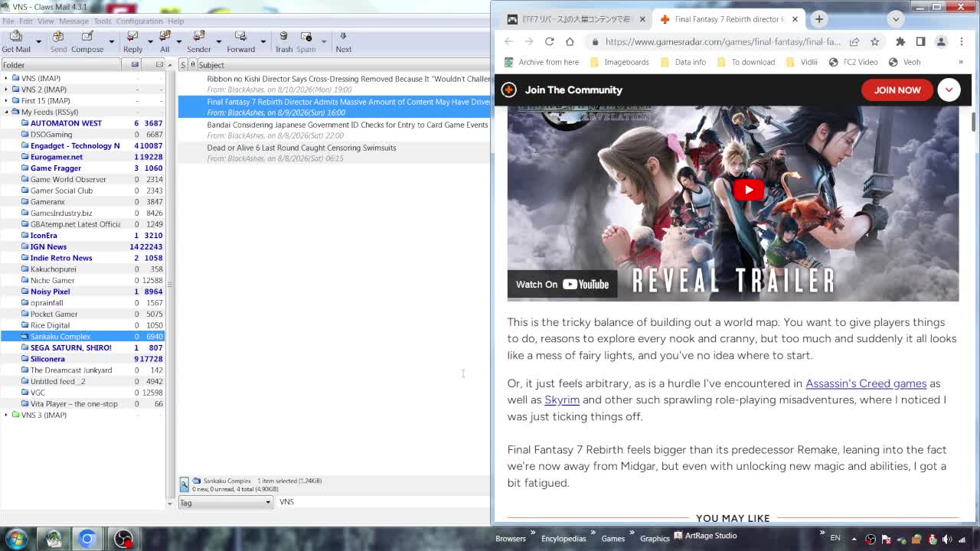Open the browser Extensions puzzle icon

point(900,41)
